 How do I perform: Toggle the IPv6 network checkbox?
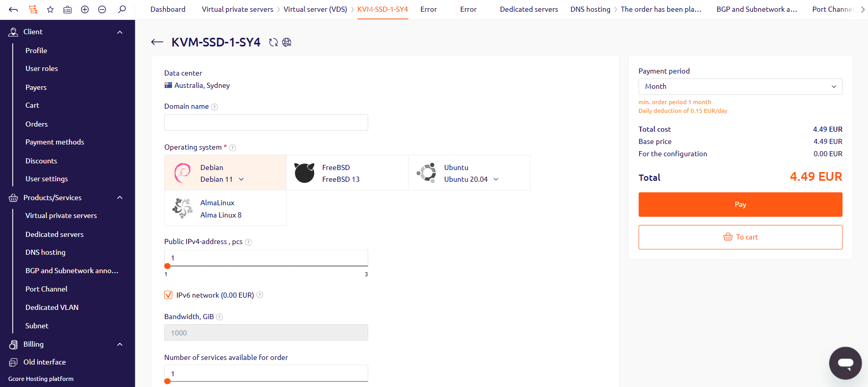point(168,295)
